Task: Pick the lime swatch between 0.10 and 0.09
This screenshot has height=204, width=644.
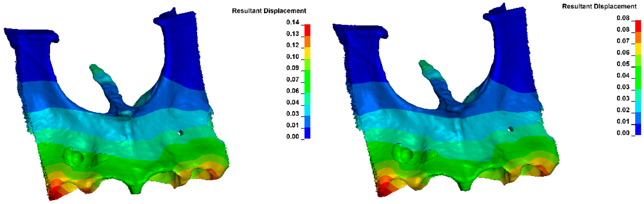Action: (x=307, y=64)
